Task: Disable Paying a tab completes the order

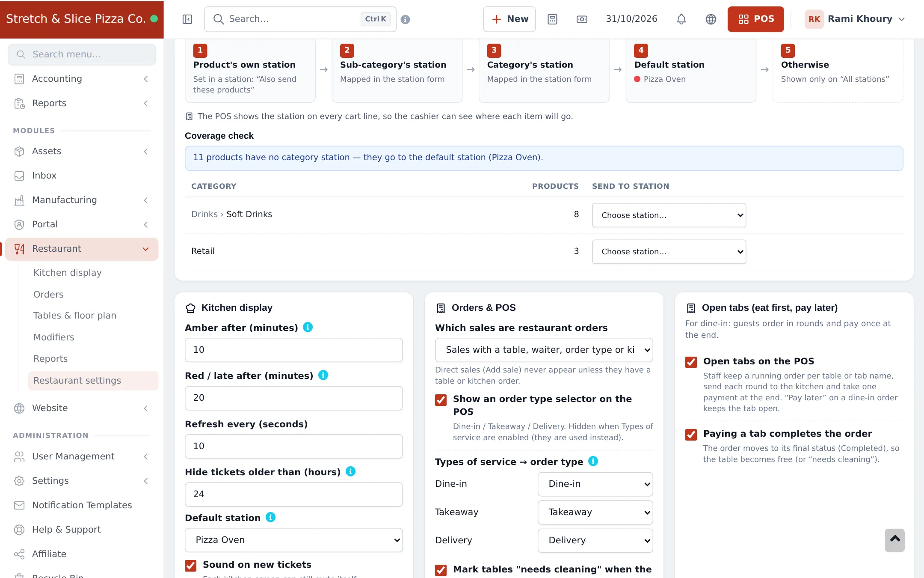Action: tap(691, 435)
